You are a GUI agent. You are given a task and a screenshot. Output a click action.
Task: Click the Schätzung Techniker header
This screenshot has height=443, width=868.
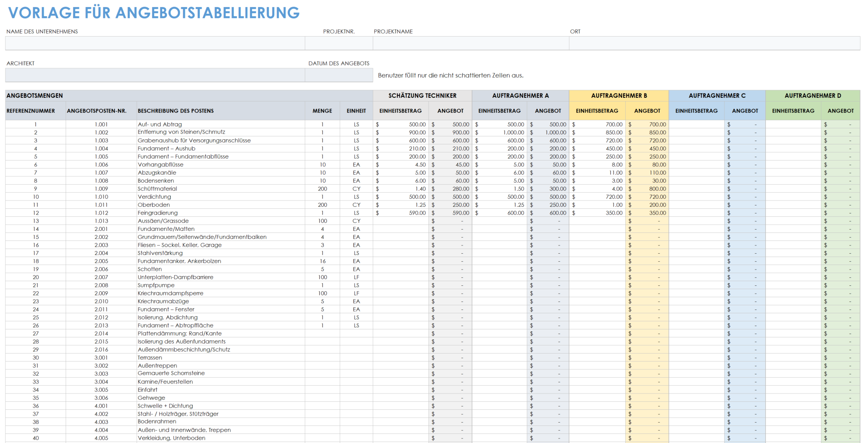coord(422,96)
